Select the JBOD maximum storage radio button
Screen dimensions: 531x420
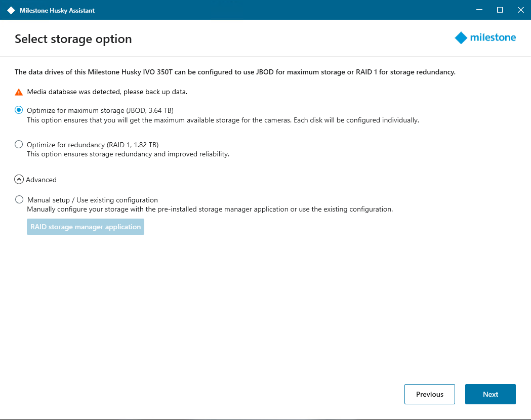[19, 110]
